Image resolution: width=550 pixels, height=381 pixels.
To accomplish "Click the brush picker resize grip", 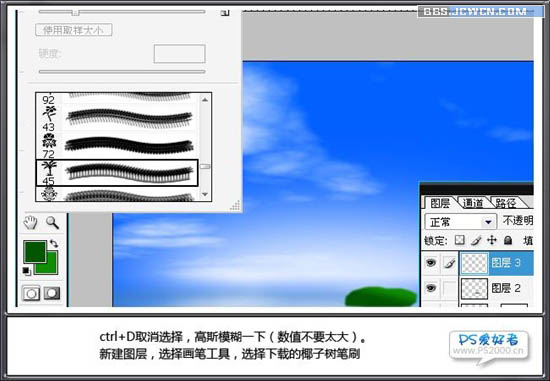I will pos(235,206).
